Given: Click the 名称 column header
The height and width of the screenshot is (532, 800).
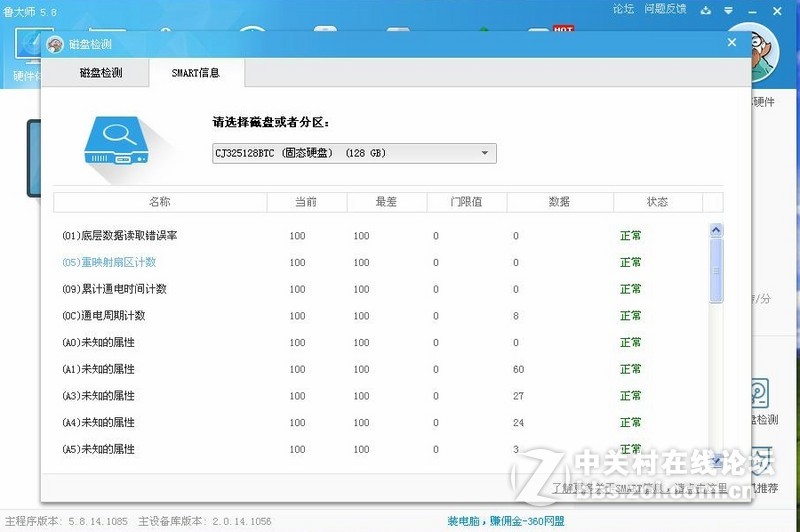Looking at the screenshot, I should 160,201.
